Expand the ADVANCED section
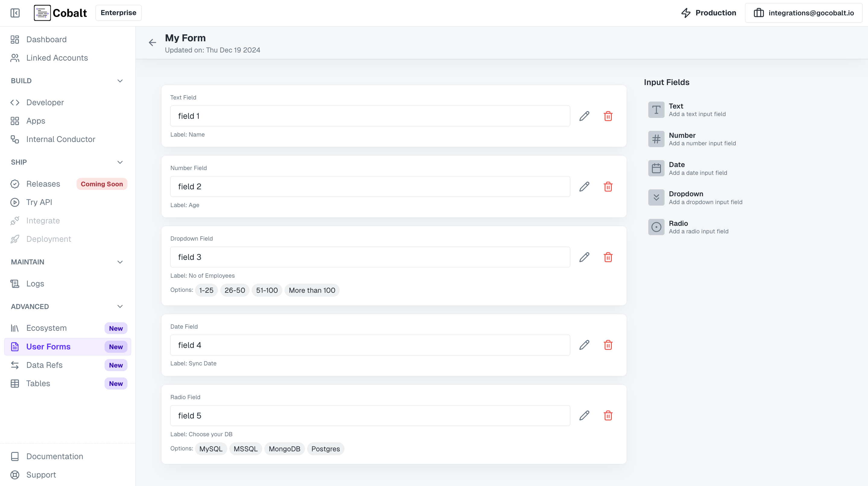The image size is (868, 486). [120, 306]
